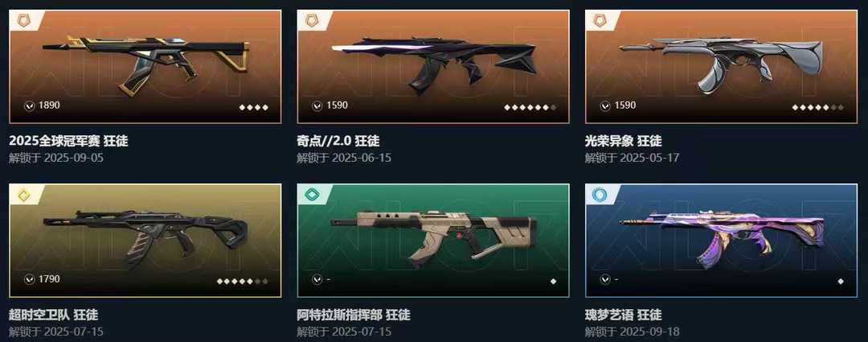Click the tier badge on the 光荣异象 card
Image resolution: width=868 pixels, height=342 pixels.
pyautogui.click(x=599, y=20)
